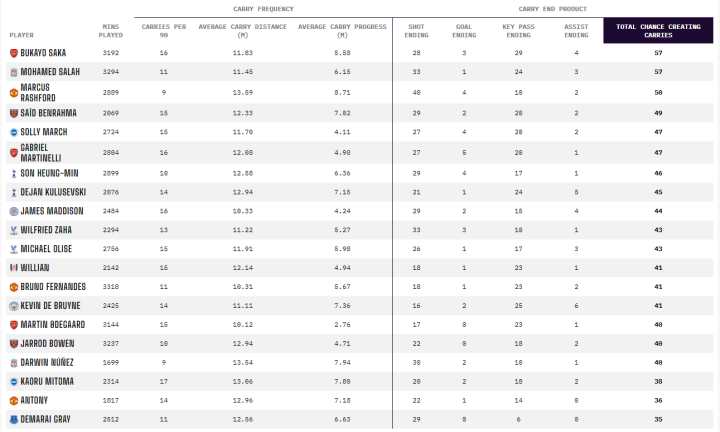Click the Player column header
This screenshot has width=720, height=432.
click(21, 34)
